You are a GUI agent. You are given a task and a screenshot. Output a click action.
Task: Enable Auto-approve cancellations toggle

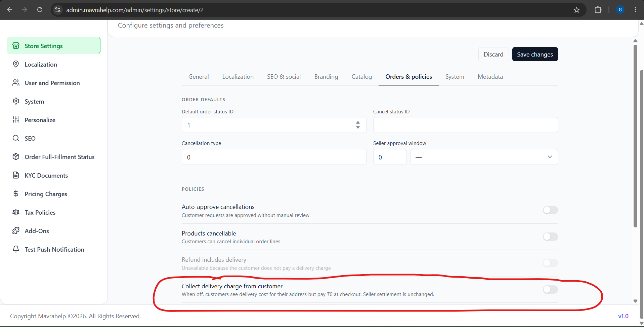click(x=550, y=210)
